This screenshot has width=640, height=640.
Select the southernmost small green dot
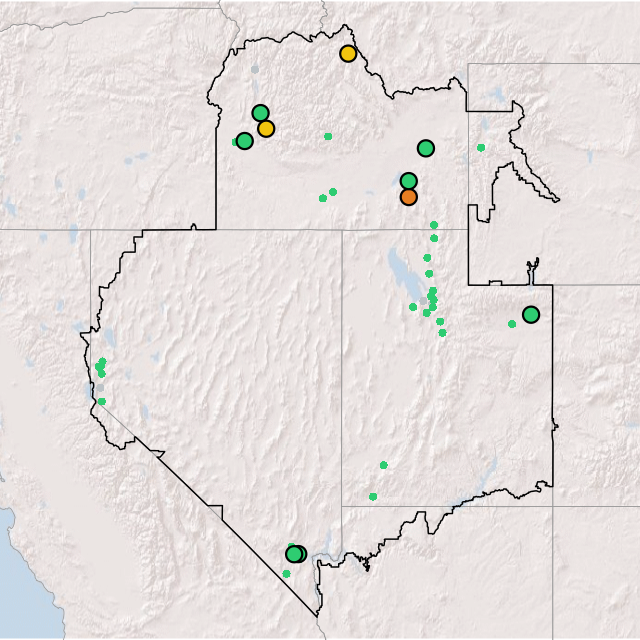(286, 573)
